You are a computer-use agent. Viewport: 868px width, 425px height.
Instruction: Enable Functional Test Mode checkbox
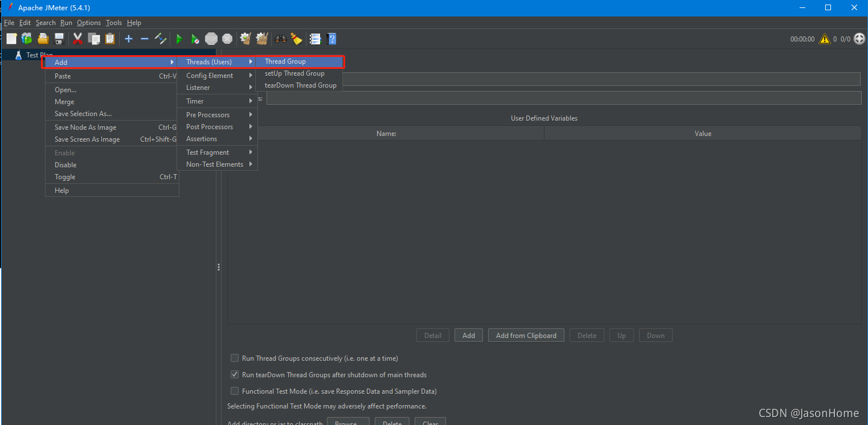[235, 391]
